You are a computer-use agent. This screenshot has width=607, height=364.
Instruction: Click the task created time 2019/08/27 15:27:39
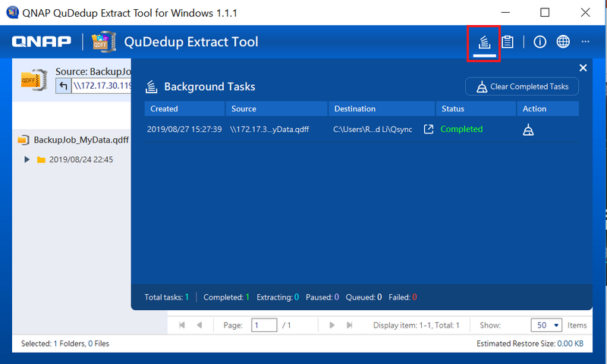pos(184,129)
